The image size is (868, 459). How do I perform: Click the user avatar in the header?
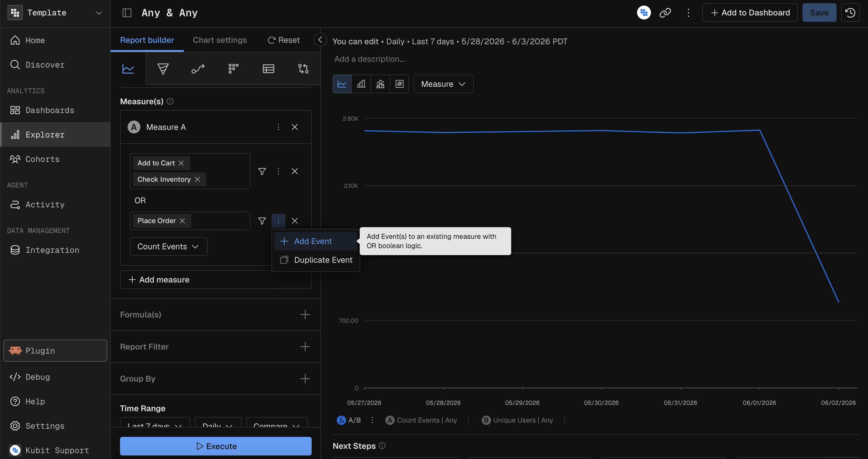tap(644, 13)
